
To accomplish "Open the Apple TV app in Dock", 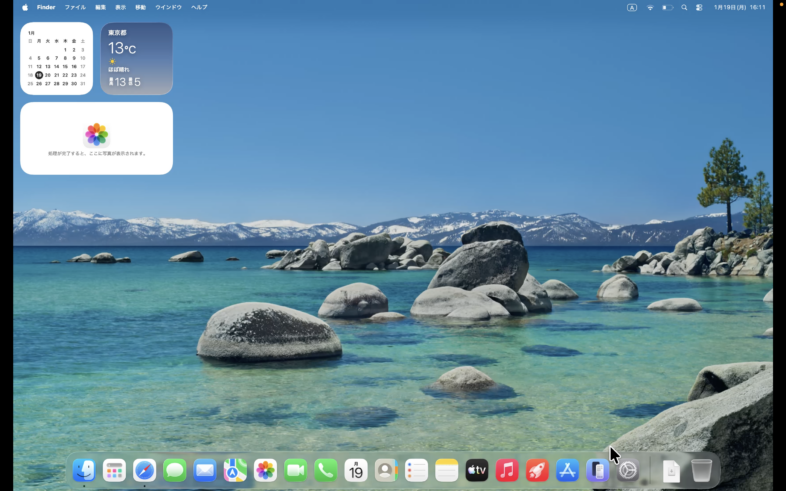I will [477, 470].
